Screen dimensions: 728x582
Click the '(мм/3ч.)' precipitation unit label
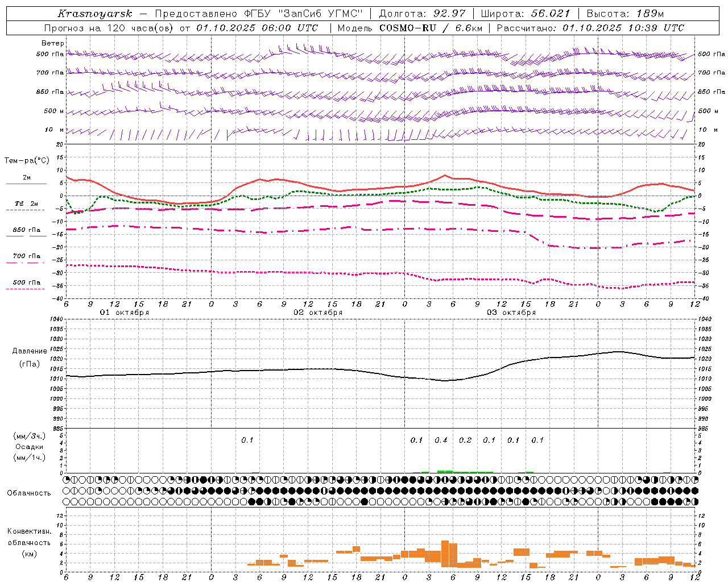click(30, 436)
